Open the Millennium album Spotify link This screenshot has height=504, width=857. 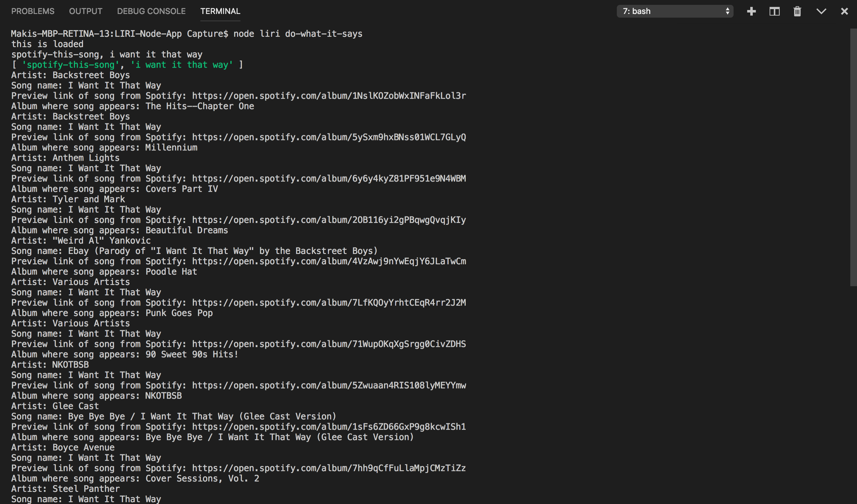[329, 137]
